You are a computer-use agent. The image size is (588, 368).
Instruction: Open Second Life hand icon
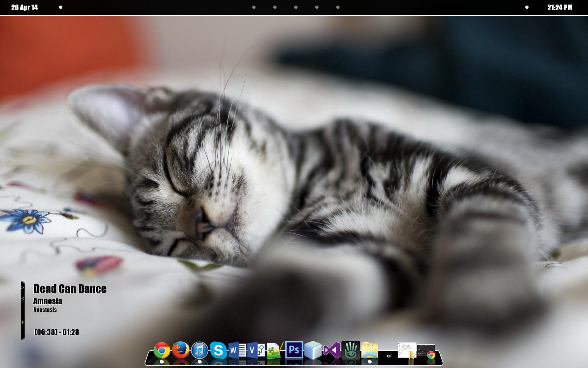(350, 350)
